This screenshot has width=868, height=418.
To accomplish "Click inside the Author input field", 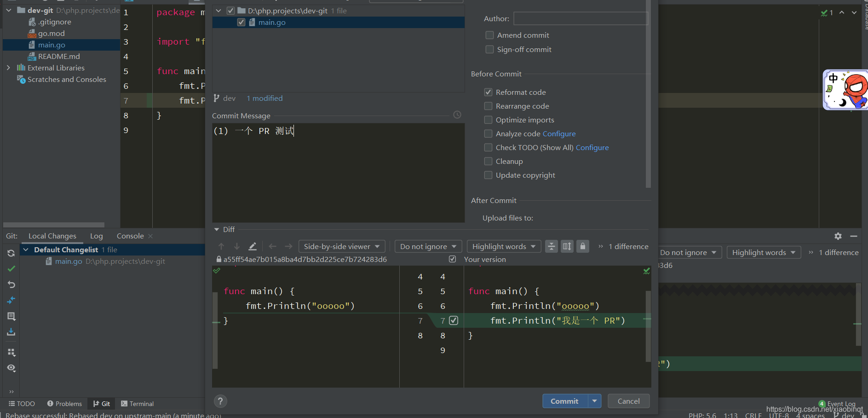I will pos(581,18).
